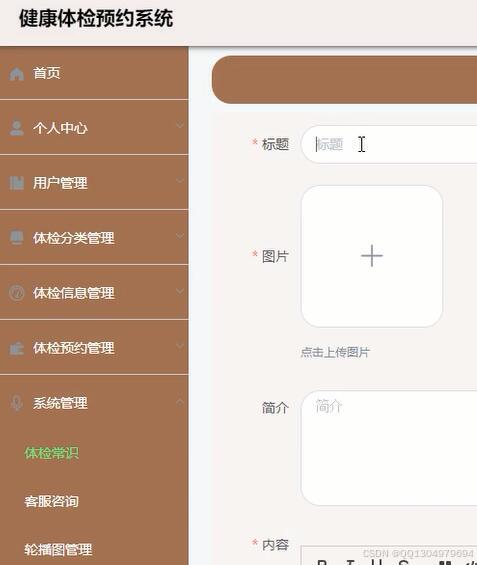Click the microphone icon beside 系统管理

[x=17, y=403]
